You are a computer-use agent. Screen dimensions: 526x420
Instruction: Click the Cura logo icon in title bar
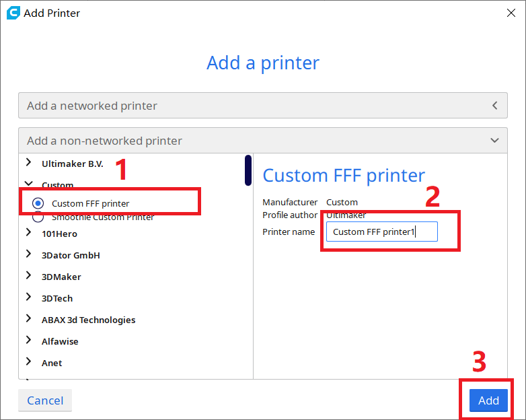[x=13, y=13]
